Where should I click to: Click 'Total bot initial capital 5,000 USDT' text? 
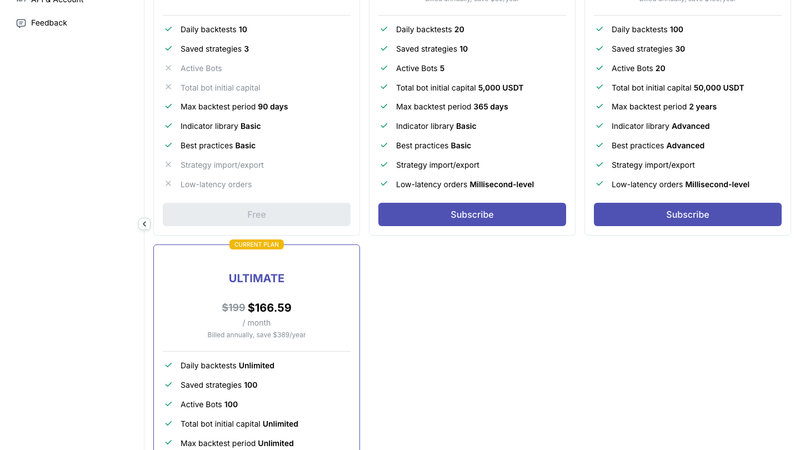click(x=460, y=88)
